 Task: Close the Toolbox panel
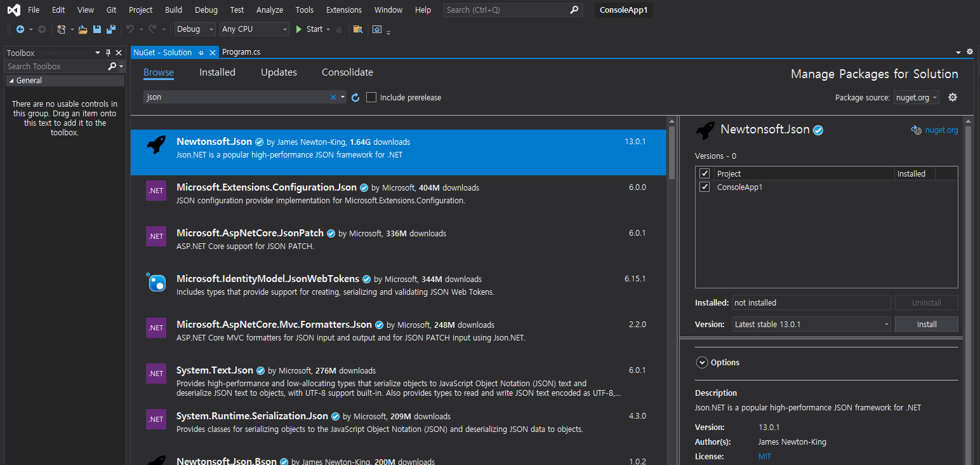pyautogui.click(x=119, y=53)
